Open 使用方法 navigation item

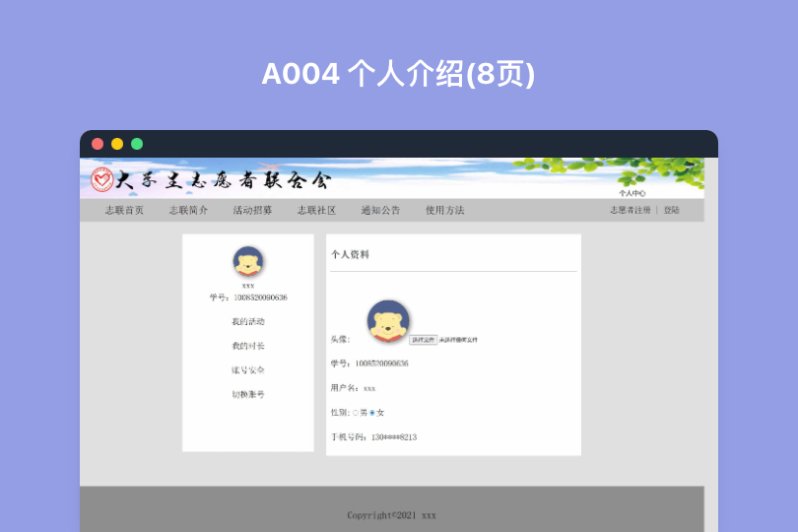tap(444, 211)
